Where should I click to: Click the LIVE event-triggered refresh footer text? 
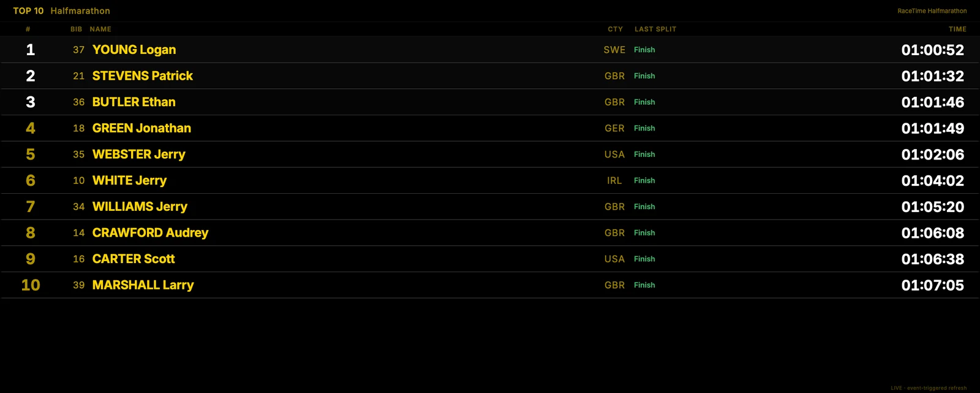coord(929,388)
